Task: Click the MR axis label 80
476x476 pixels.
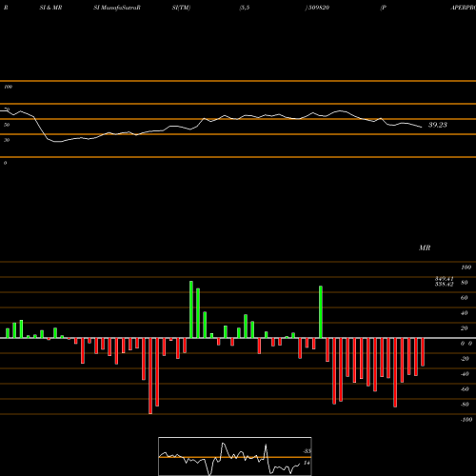Action: 465,283
